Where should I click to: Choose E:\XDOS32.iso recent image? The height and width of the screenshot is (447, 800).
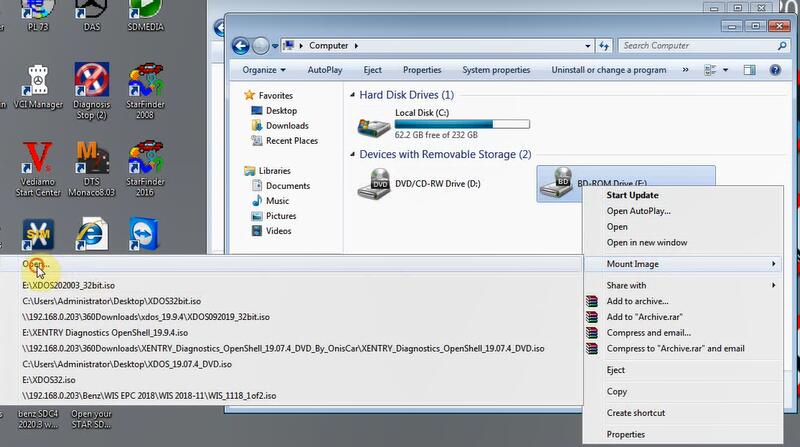(x=291, y=380)
